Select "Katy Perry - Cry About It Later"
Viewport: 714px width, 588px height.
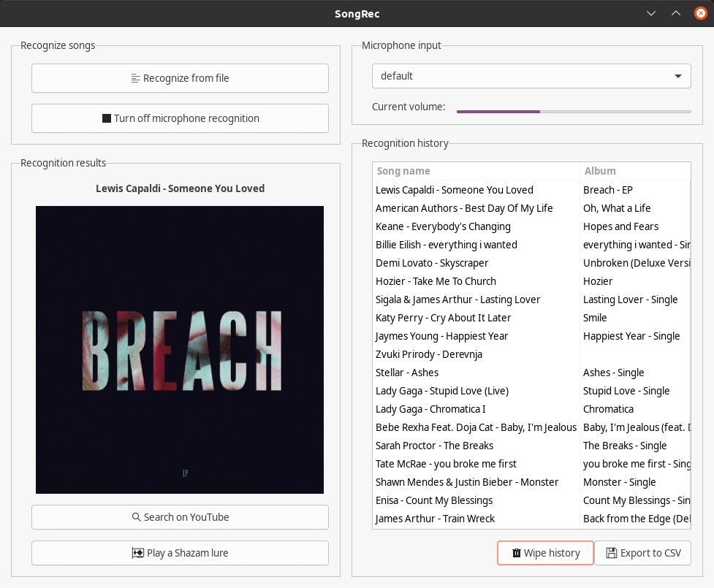point(531,318)
